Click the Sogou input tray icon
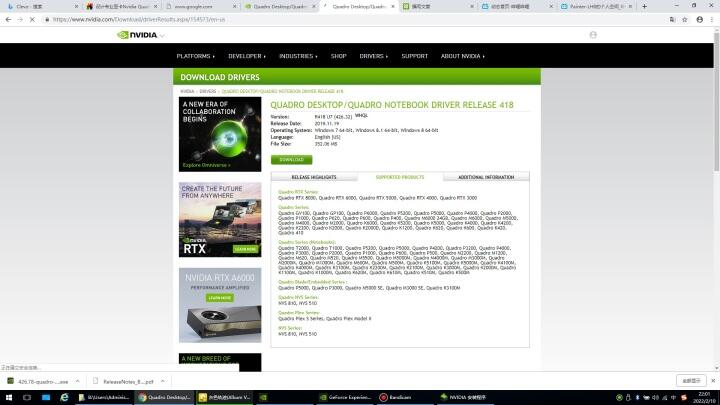The width and height of the screenshot is (720, 405). pyautogui.click(x=684, y=398)
